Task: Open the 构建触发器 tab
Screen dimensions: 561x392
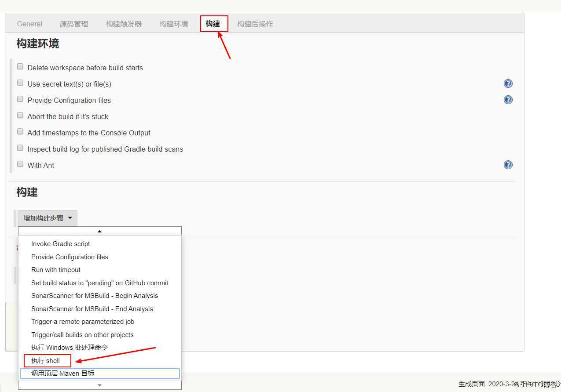Action: coord(124,24)
